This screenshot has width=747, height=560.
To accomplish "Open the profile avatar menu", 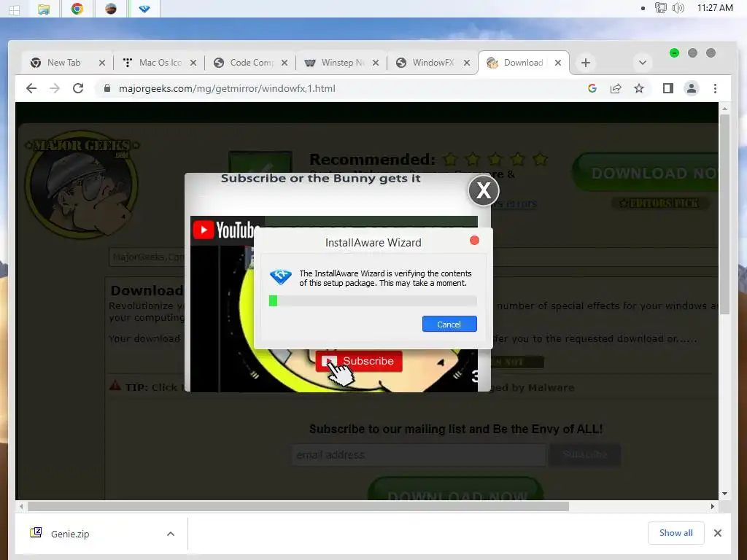I will pyautogui.click(x=692, y=88).
